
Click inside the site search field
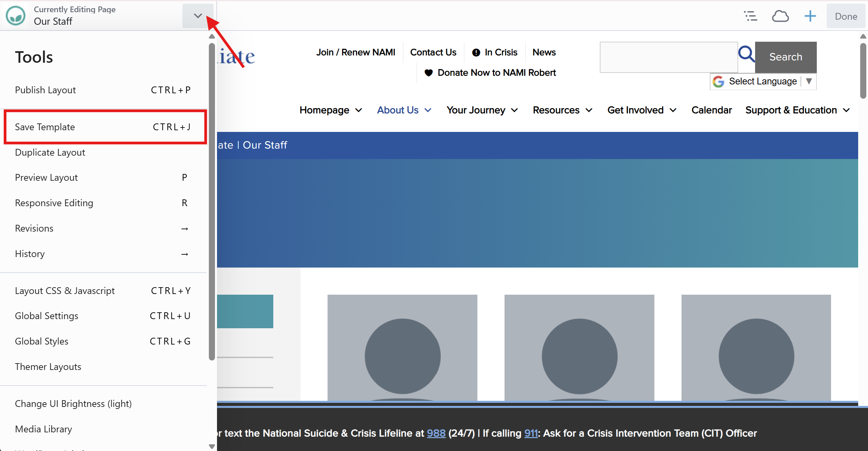(669, 57)
